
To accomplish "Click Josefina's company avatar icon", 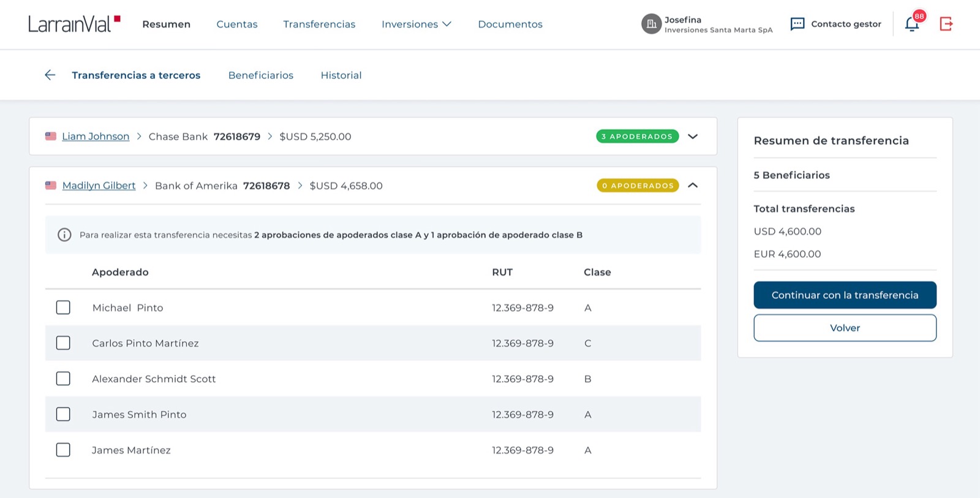I will click(652, 24).
